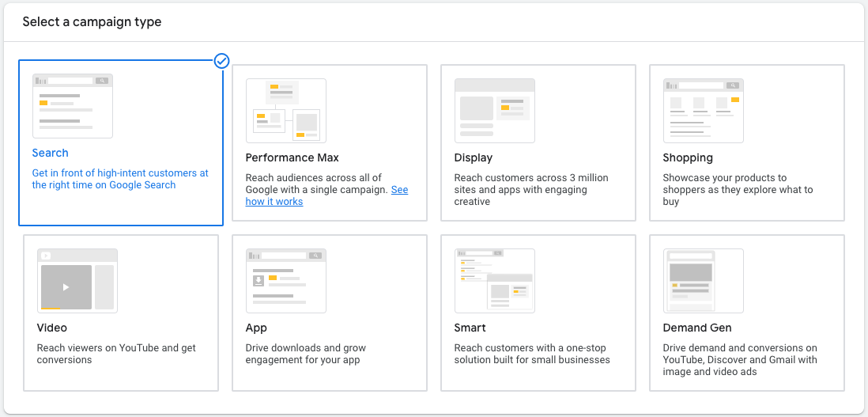Viewport: 868px width, 417px height.
Task: Click the Demand Gen illustration icon
Action: click(704, 281)
